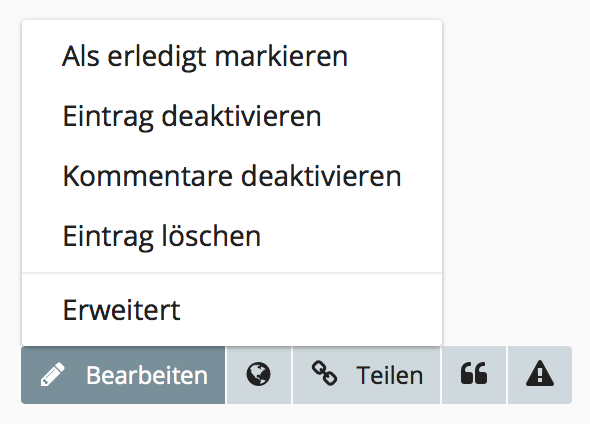Mark the entry as done from menu
The width and height of the screenshot is (590, 424).
pyautogui.click(x=232, y=56)
